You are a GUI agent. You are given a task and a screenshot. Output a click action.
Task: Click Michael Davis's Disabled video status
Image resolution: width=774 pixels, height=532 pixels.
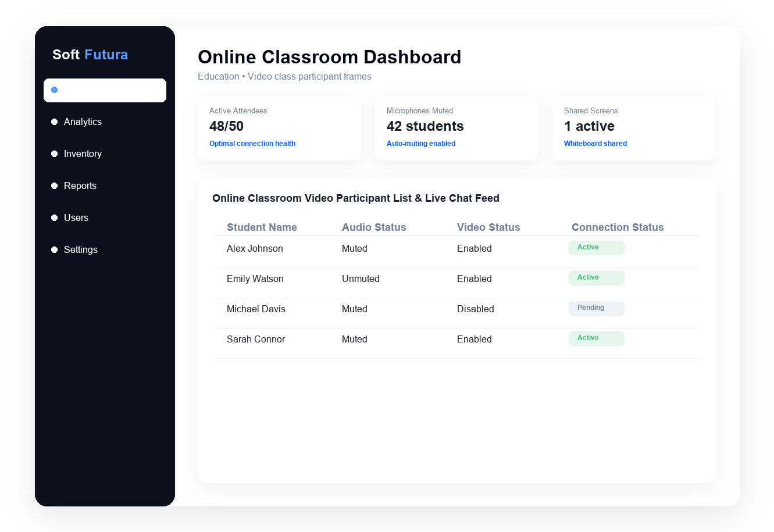476,309
